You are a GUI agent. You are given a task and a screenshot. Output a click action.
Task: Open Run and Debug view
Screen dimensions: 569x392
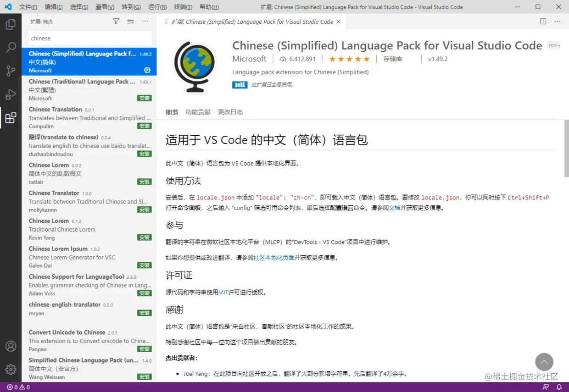11,94
